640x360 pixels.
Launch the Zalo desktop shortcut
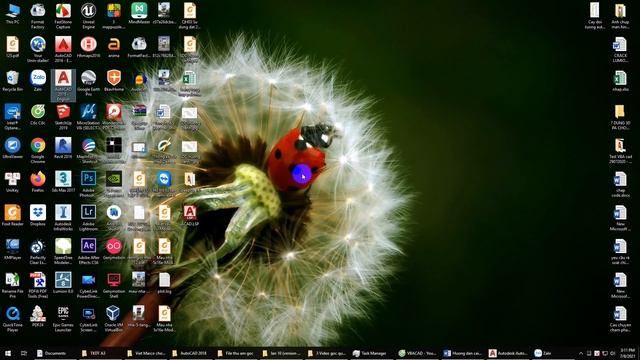click(x=38, y=81)
